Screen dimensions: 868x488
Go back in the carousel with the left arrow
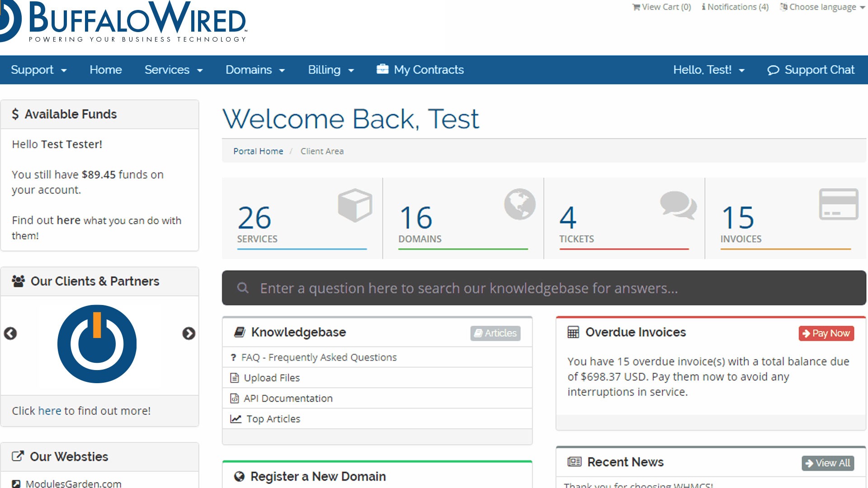11,334
